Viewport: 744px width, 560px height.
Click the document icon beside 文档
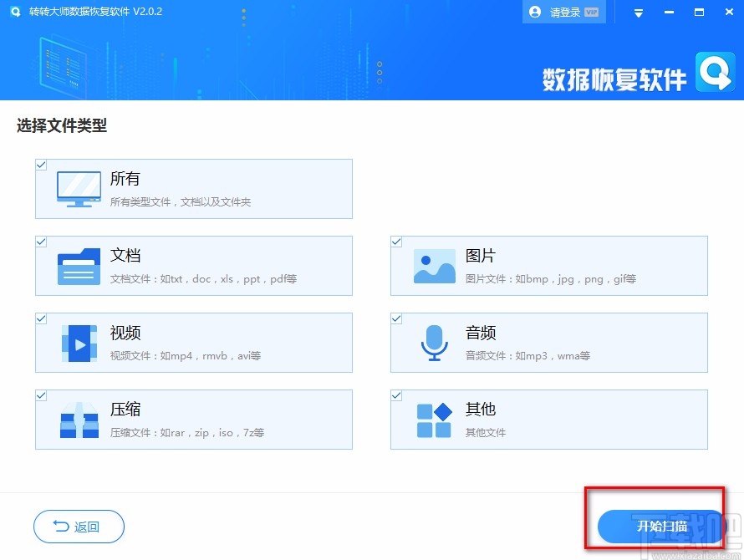[x=78, y=264]
